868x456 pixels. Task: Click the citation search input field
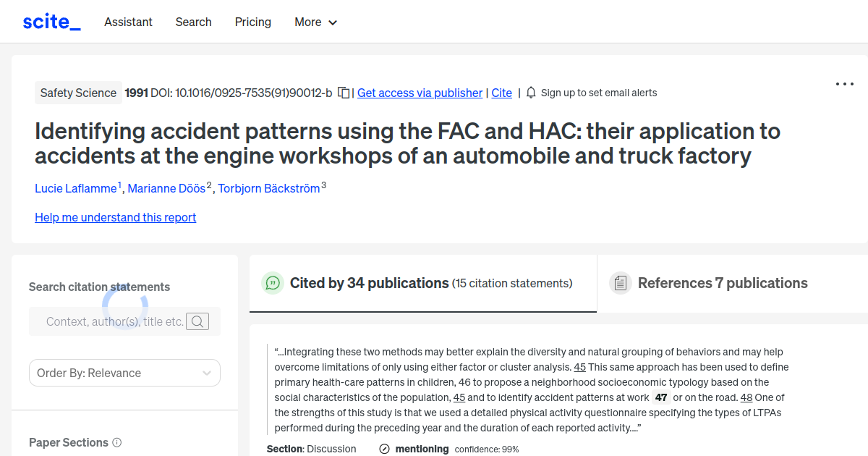(109, 321)
